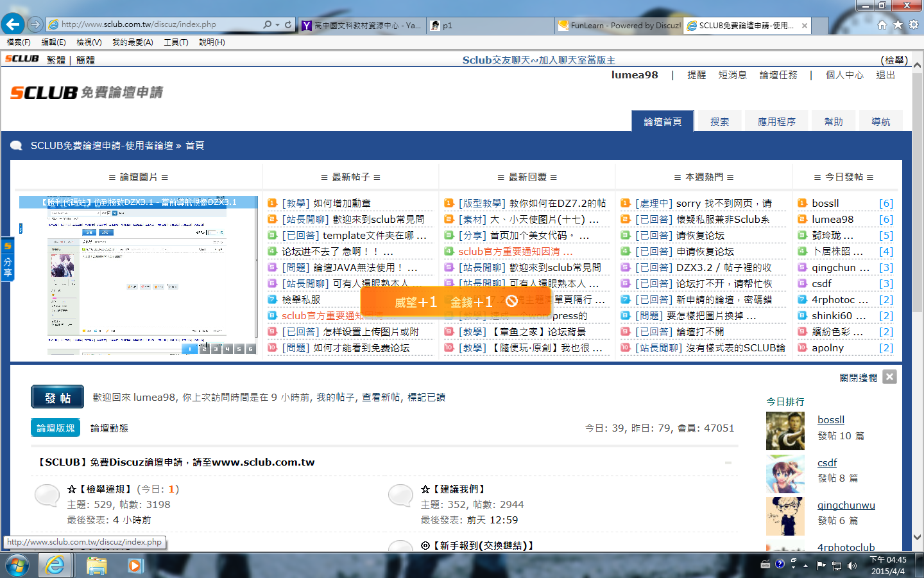Switch to the FunLearn browser tab

pos(619,26)
